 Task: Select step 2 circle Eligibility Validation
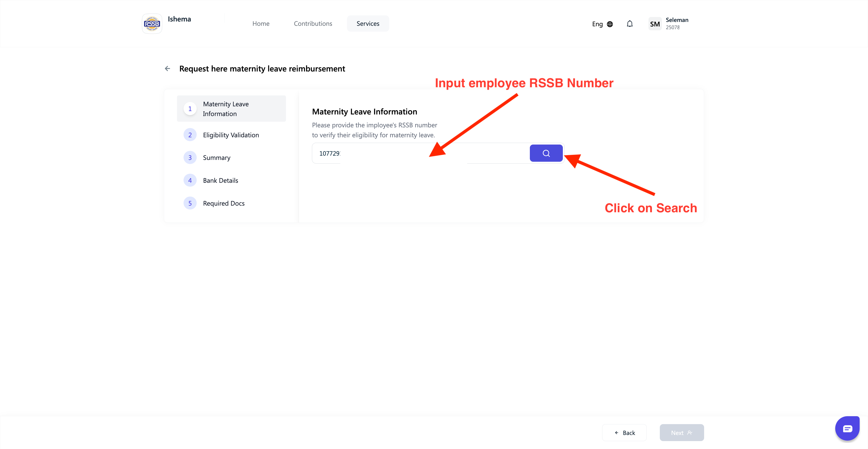[190, 135]
